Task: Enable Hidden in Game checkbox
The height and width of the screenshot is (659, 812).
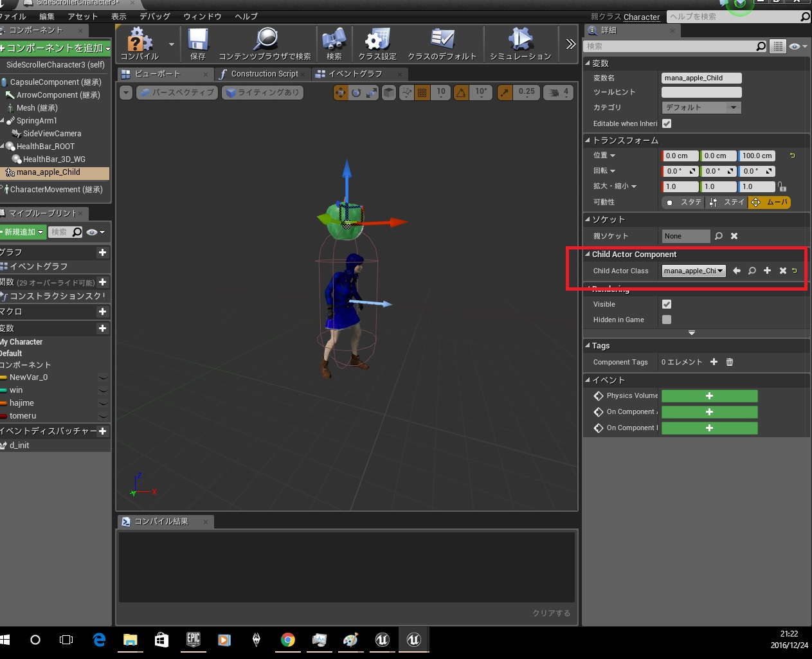Action: pos(667,320)
